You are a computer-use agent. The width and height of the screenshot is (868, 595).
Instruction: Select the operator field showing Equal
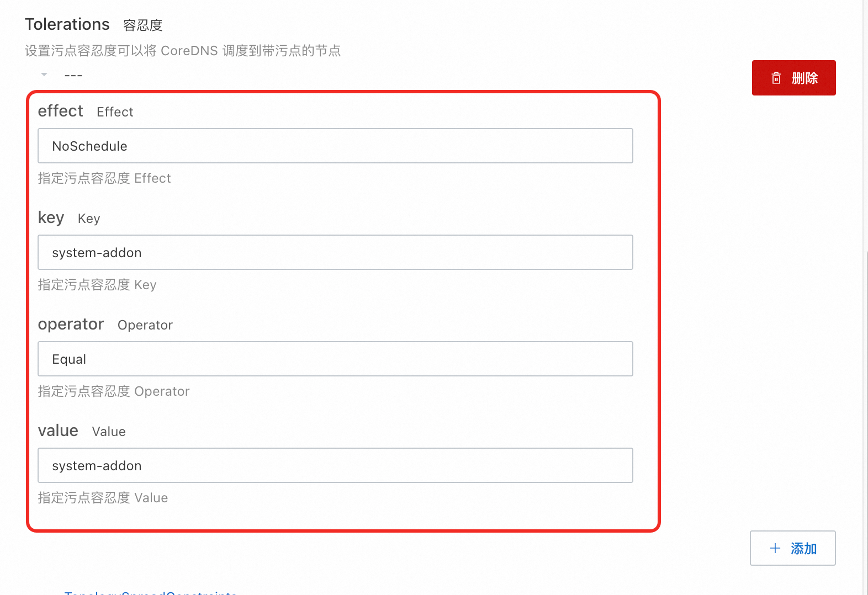point(335,359)
